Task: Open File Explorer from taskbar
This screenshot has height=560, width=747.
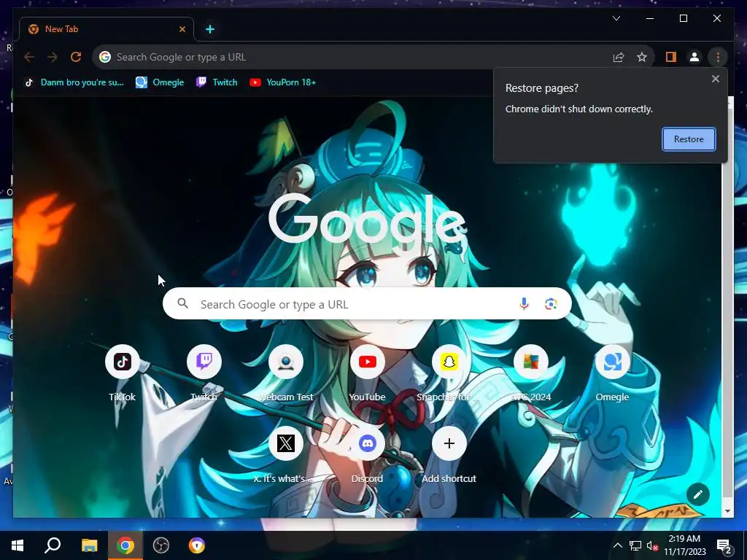Action: pyautogui.click(x=89, y=545)
